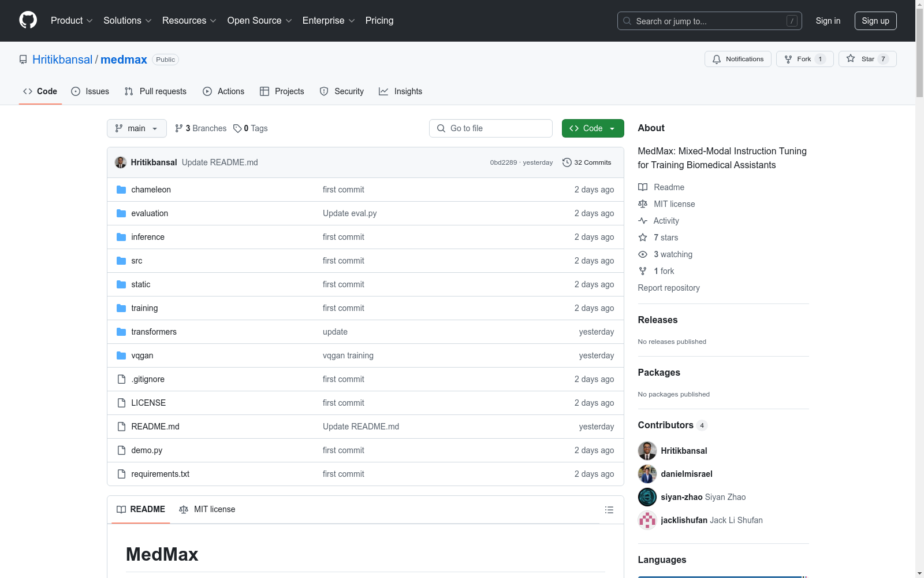The image size is (924, 578).
Task: Click the tag icon next to Tags
Action: [237, 128]
